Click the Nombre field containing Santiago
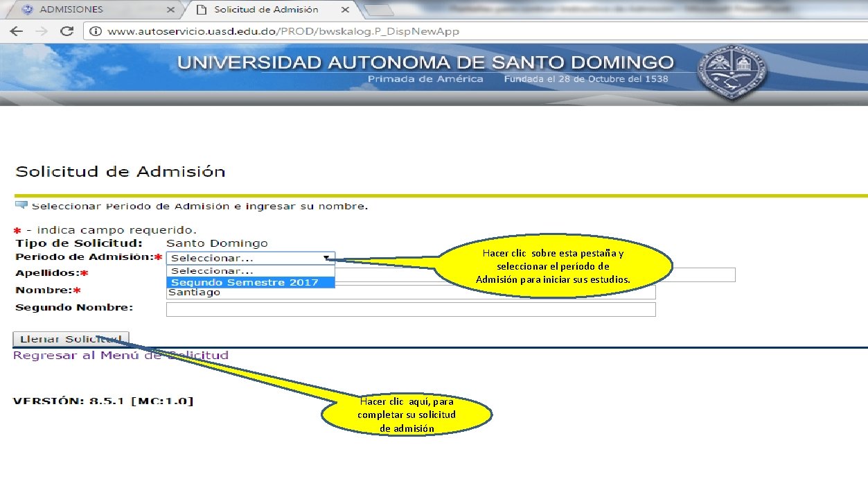The image size is (868, 479). click(411, 293)
